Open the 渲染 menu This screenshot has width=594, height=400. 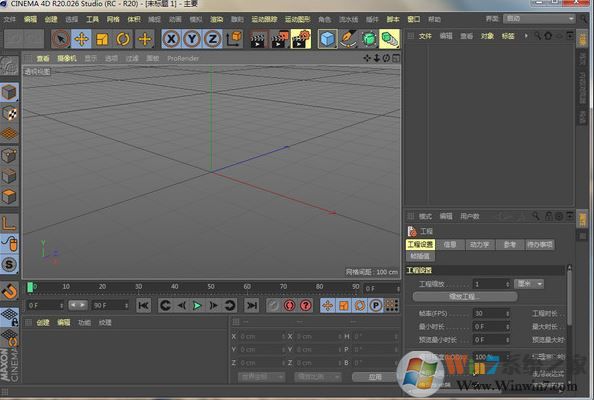coord(216,19)
